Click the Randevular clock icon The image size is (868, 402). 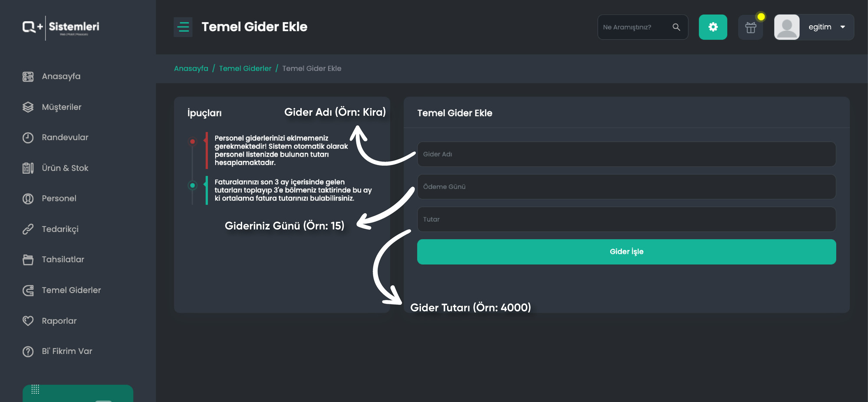[x=28, y=138]
